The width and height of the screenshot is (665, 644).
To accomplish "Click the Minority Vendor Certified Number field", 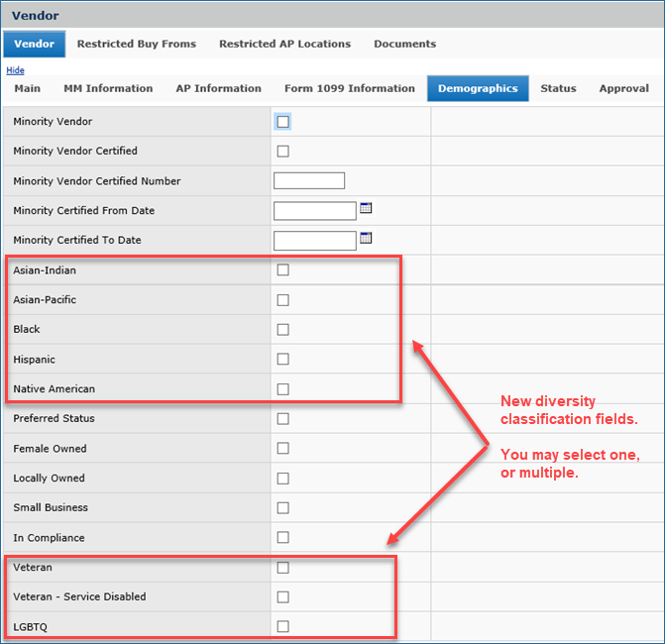I will [x=308, y=180].
